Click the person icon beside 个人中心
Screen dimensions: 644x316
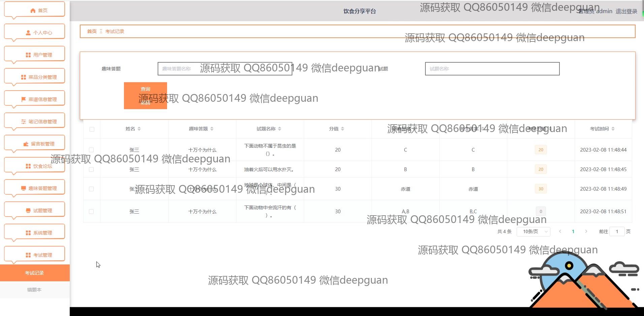tap(28, 33)
